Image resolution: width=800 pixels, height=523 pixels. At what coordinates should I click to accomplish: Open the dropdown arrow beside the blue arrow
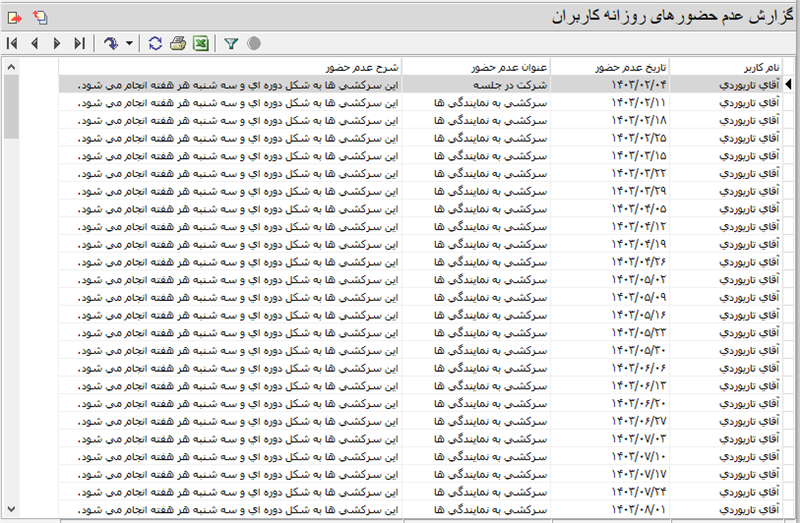[129, 44]
